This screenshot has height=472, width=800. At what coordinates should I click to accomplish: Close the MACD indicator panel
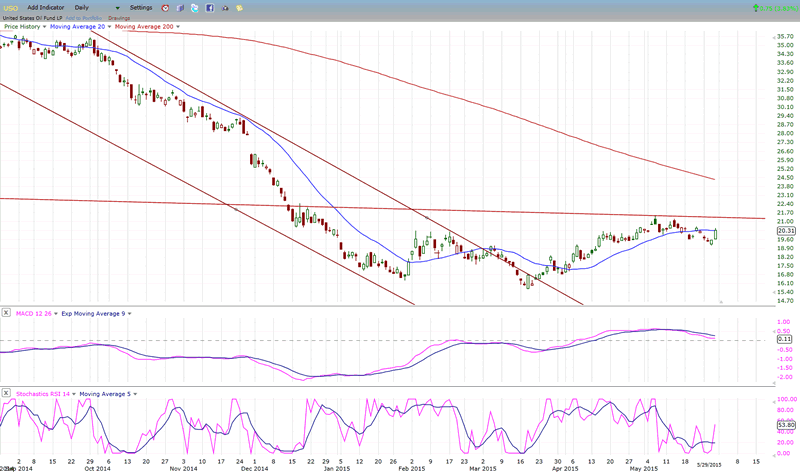tap(7, 313)
